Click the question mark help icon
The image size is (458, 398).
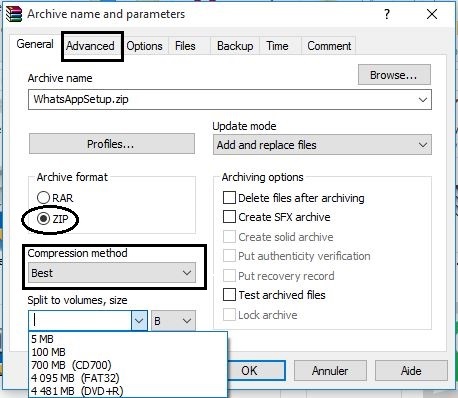[x=387, y=14]
